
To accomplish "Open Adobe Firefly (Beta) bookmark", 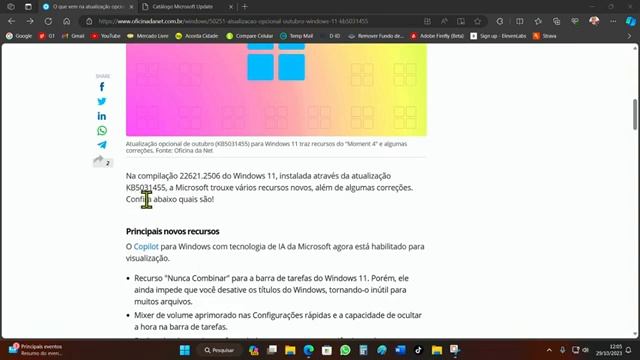I will [x=437, y=36].
